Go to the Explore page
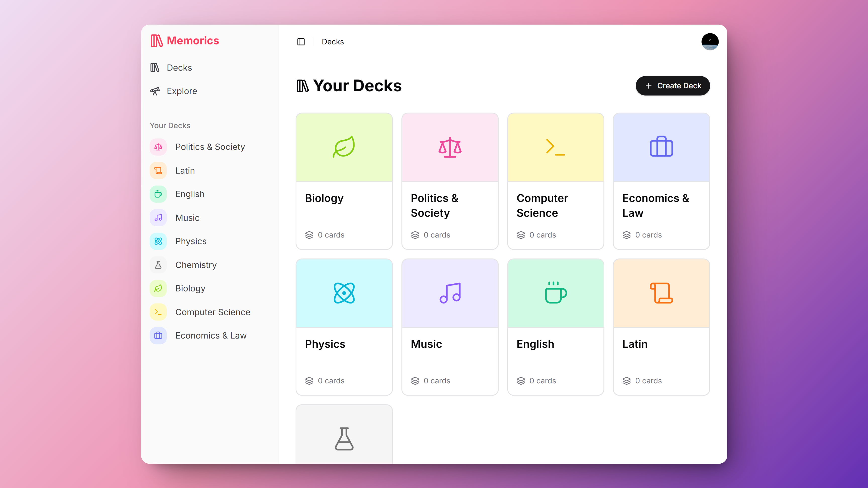Screen dimensions: 868x488 [182, 91]
